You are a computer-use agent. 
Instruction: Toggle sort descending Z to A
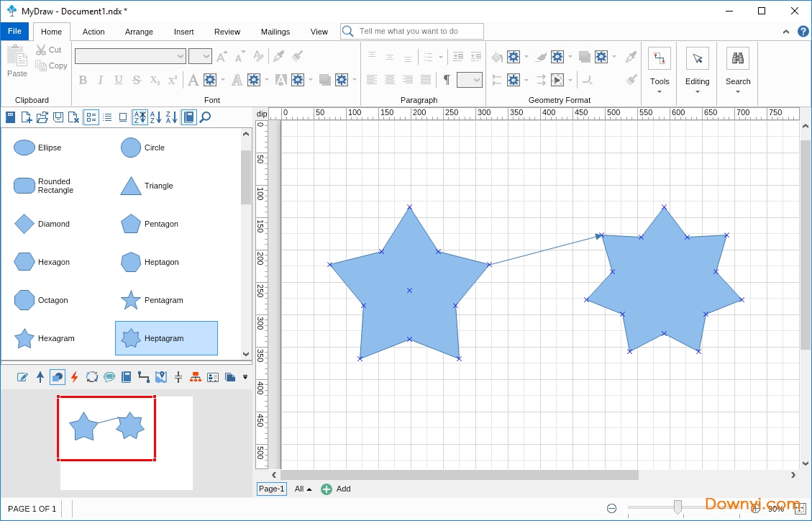172,117
